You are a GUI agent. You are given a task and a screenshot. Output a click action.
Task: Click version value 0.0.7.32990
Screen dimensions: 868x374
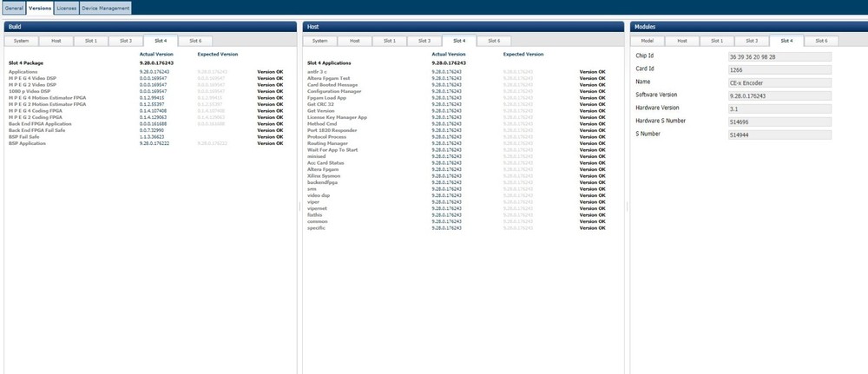click(152, 130)
